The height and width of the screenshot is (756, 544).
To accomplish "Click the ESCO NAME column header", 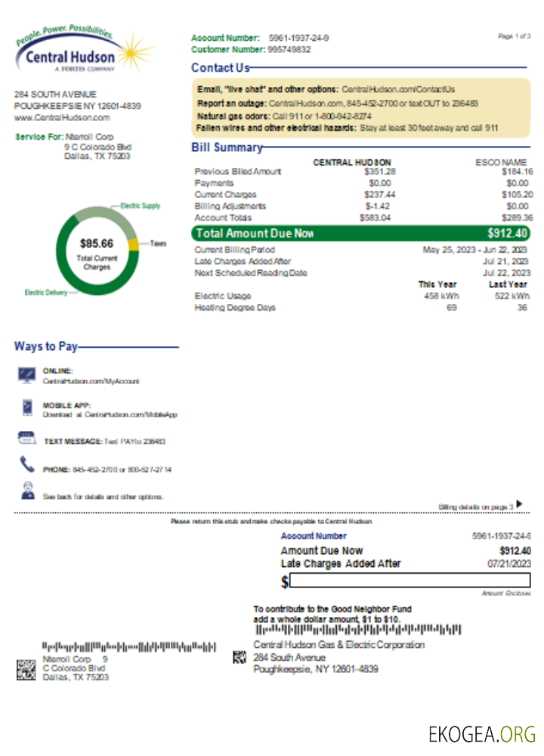I will (501, 163).
